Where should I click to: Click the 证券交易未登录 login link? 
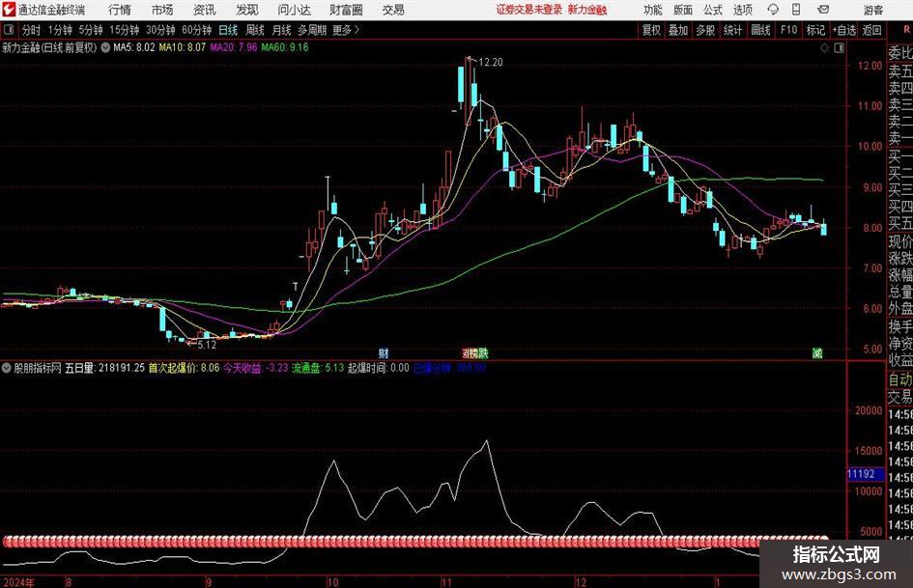pyautogui.click(x=528, y=10)
